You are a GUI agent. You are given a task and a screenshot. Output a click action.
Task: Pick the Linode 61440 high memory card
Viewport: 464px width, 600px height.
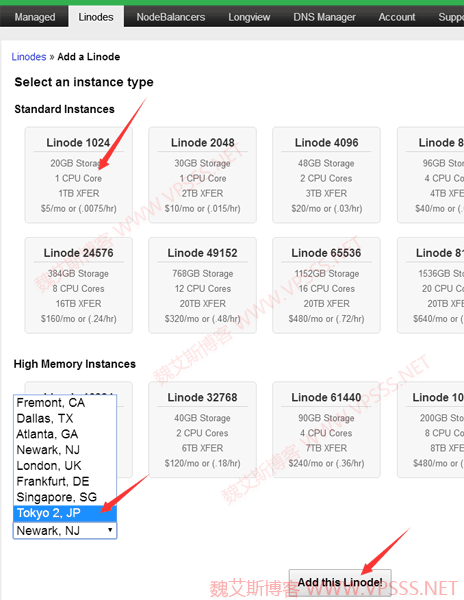point(326,429)
